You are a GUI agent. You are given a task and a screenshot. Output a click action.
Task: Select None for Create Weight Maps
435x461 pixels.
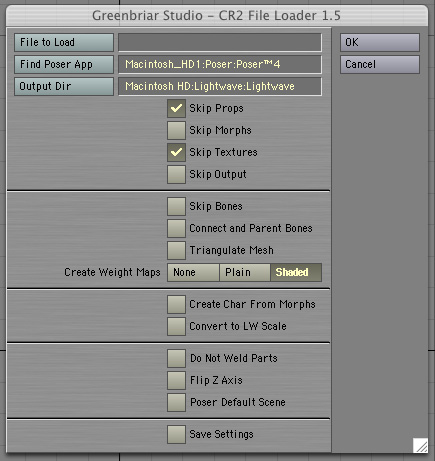[193, 272]
